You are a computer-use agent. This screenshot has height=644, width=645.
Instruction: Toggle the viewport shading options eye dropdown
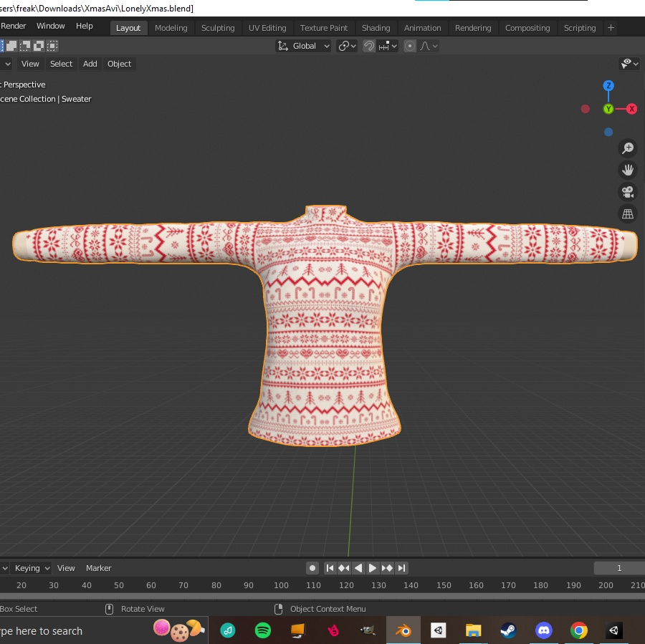coord(629,64)
